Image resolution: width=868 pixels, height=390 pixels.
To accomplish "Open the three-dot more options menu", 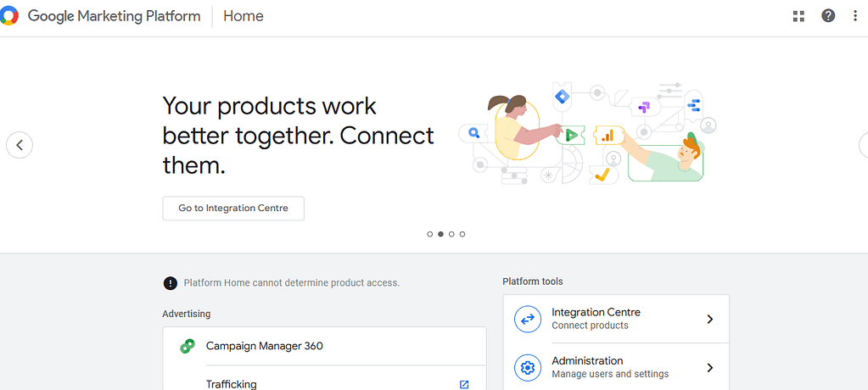I will pos(856,16).
